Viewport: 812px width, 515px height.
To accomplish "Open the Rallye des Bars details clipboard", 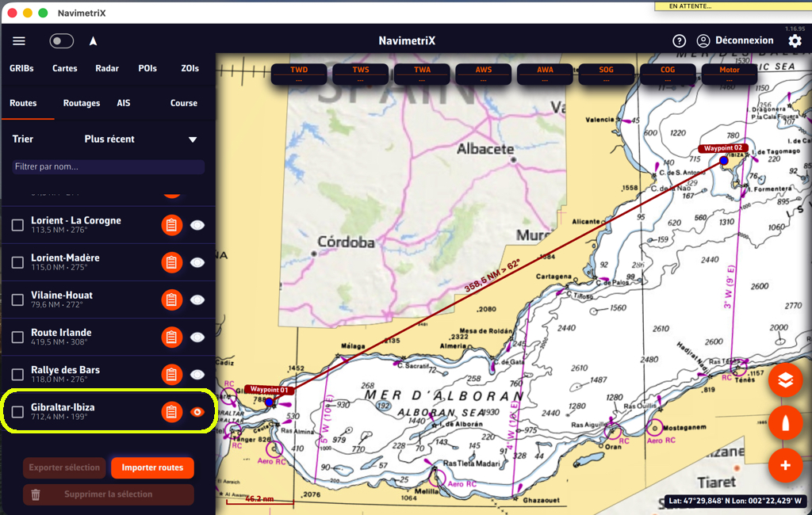I will pyautogui.click(x=172, y=374).
